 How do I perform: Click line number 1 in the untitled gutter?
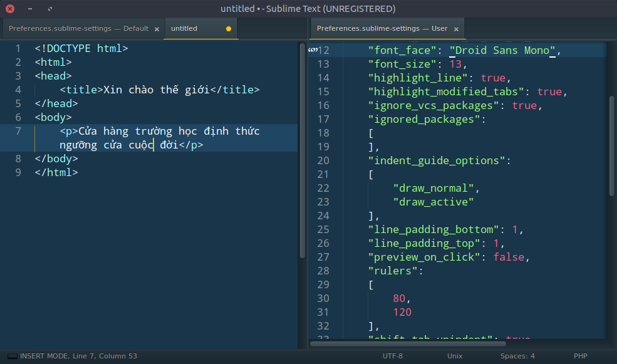point(18,48)
